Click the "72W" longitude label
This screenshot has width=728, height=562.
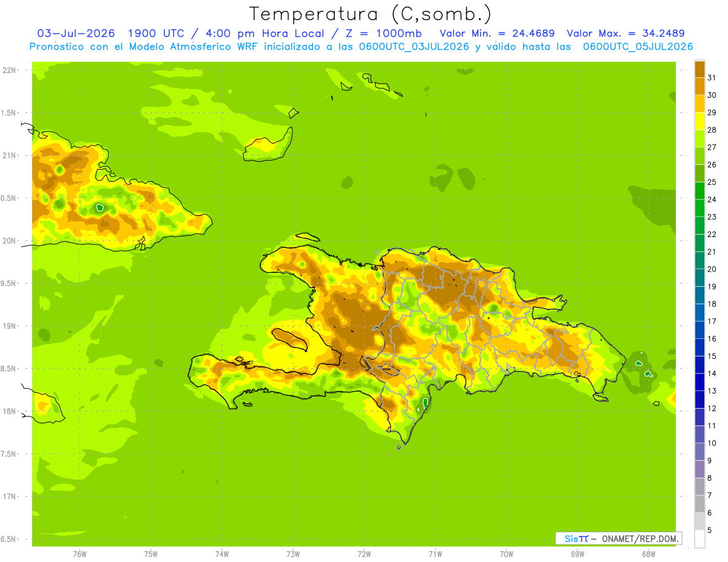point(364,554)
